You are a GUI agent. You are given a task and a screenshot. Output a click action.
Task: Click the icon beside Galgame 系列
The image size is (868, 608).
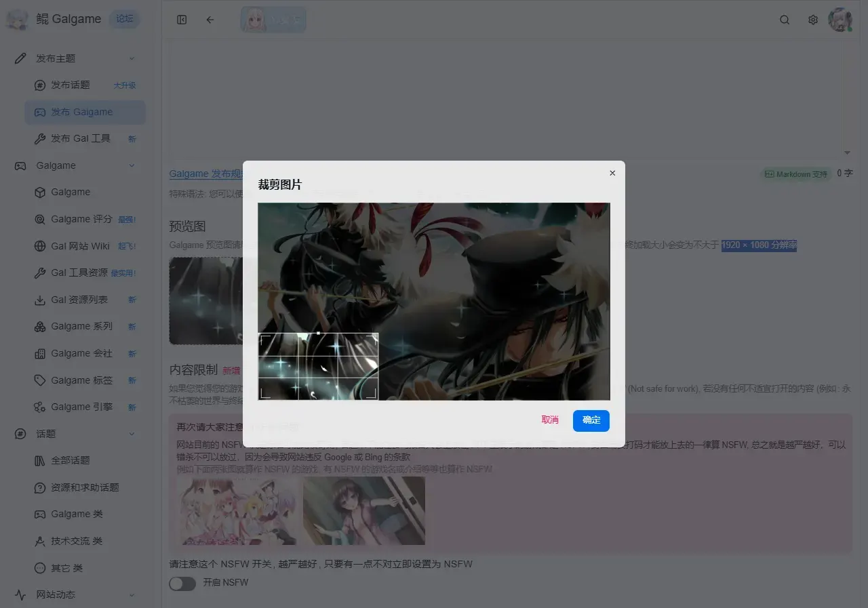40,326
